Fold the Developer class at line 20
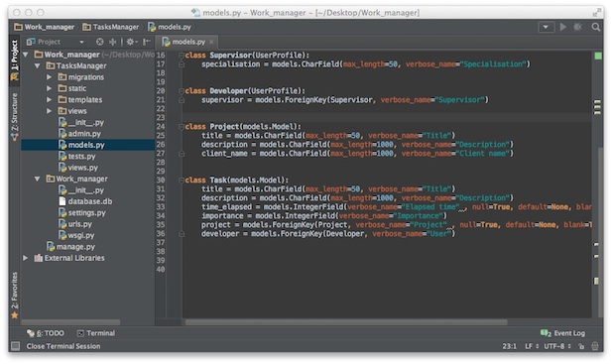 point(182,91)
